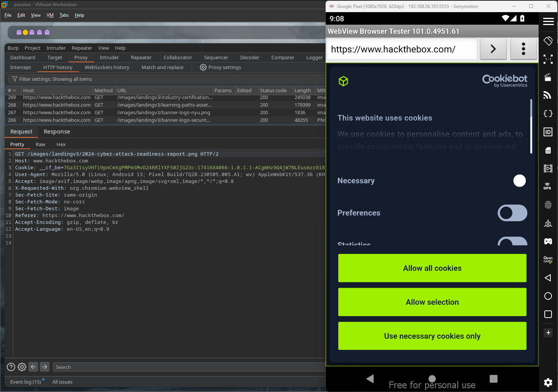Click the Burp Search input field
This screenshot has width=558, height=392.
189,367
